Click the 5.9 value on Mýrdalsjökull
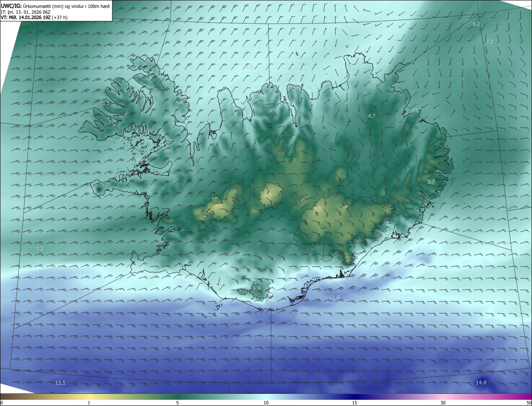This screenshot has width=532, height=406. pyautogui.click(x=256, y=288)
